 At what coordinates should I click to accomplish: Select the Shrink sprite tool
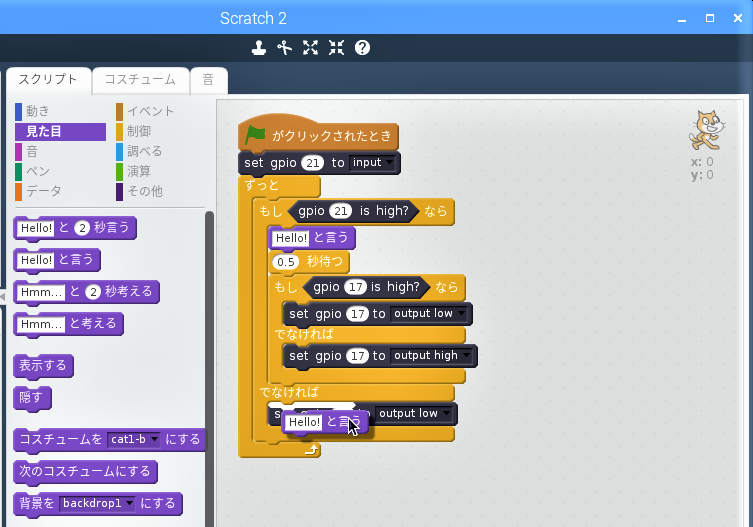click(x=337, y=48)
